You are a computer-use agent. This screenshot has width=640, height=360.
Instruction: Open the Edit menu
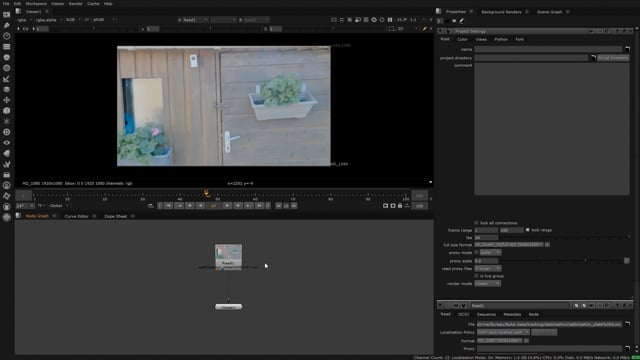pos(17,4)
